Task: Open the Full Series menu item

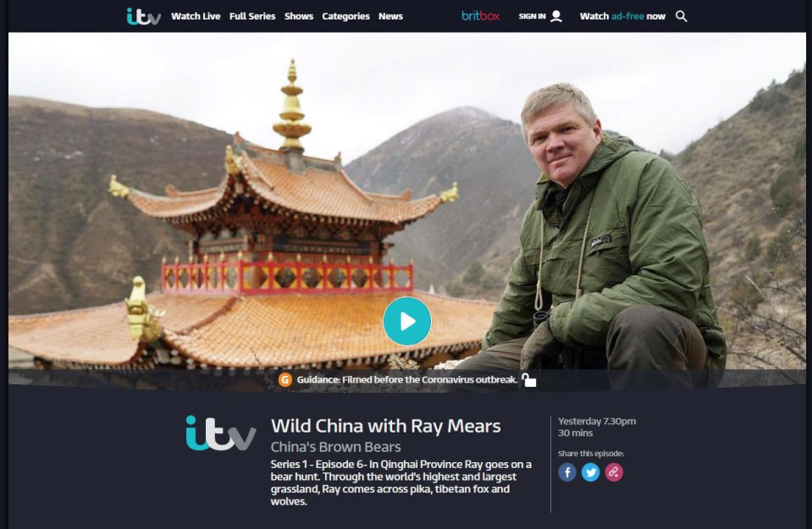Action: pos(252,17)
